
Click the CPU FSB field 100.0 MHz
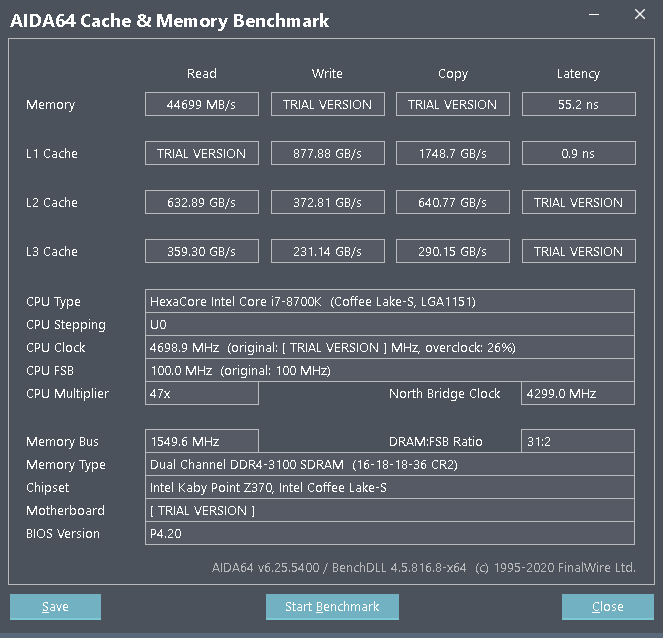point(389,370)
